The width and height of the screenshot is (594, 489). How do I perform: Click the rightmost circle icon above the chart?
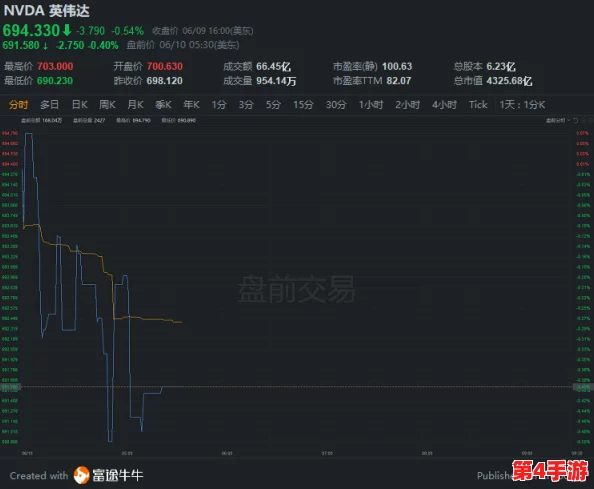tap(591, 120)
